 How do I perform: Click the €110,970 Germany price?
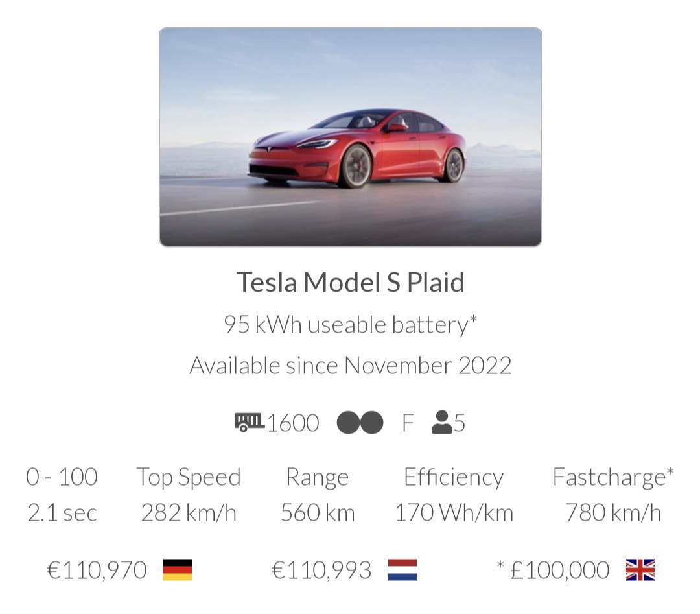click(x=97, y=571)
